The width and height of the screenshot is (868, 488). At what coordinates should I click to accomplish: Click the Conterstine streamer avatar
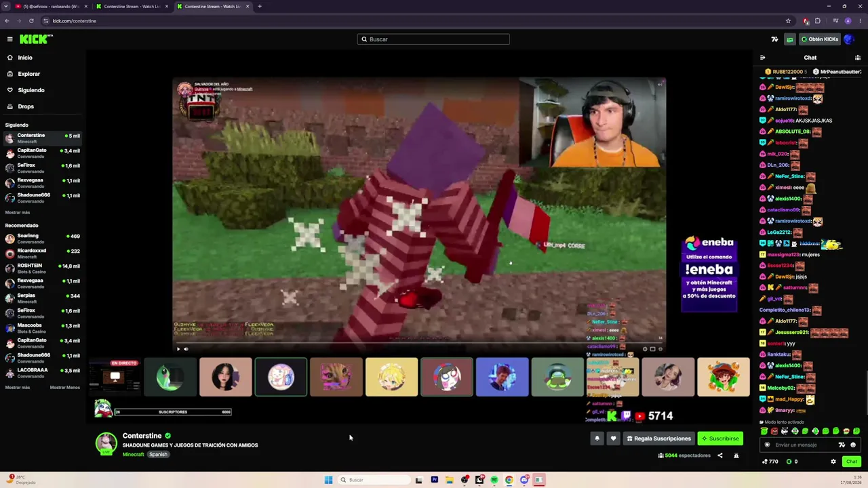click(x=106, y=443)
